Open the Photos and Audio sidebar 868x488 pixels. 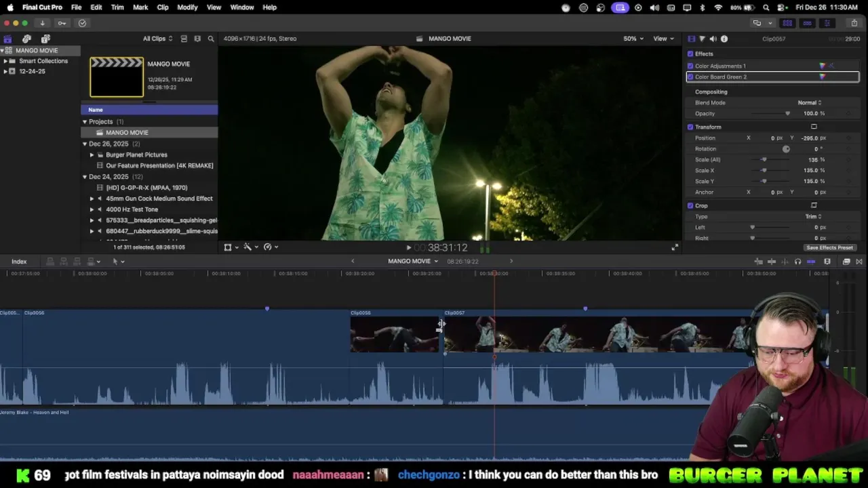26,39
